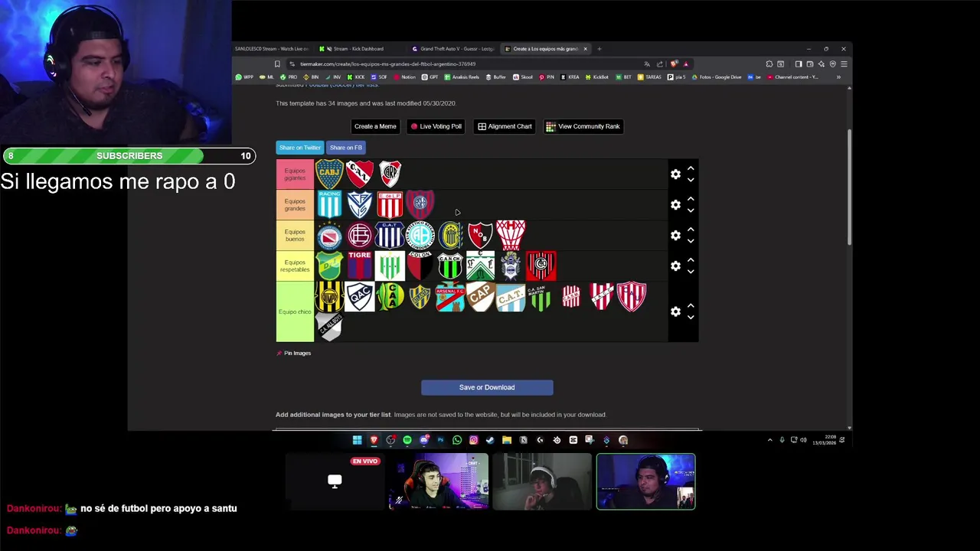Click Save or Download button
The width and height of the screenshot is (980, 551).
(487, 387)
